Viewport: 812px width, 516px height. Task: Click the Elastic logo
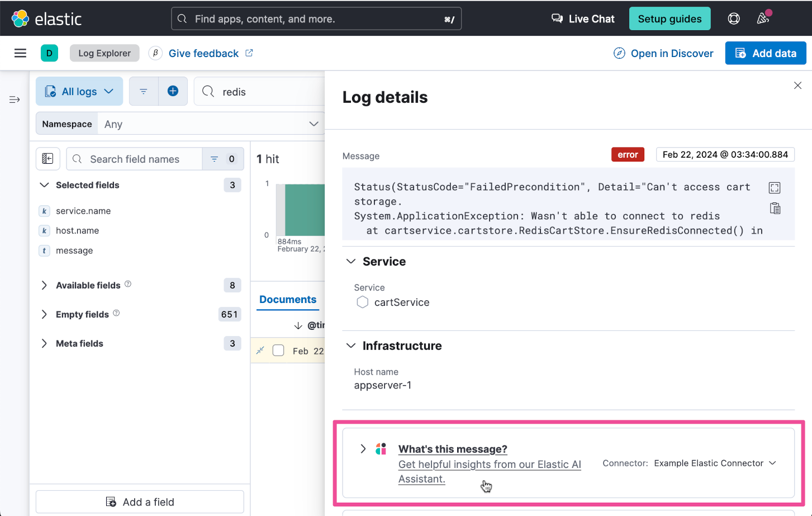pyautogui.click(x=47, y=19)
